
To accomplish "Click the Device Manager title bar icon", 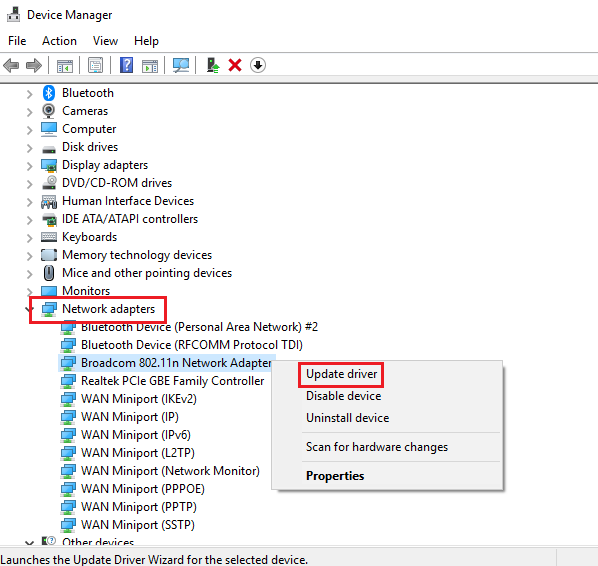I will [13, 14].
